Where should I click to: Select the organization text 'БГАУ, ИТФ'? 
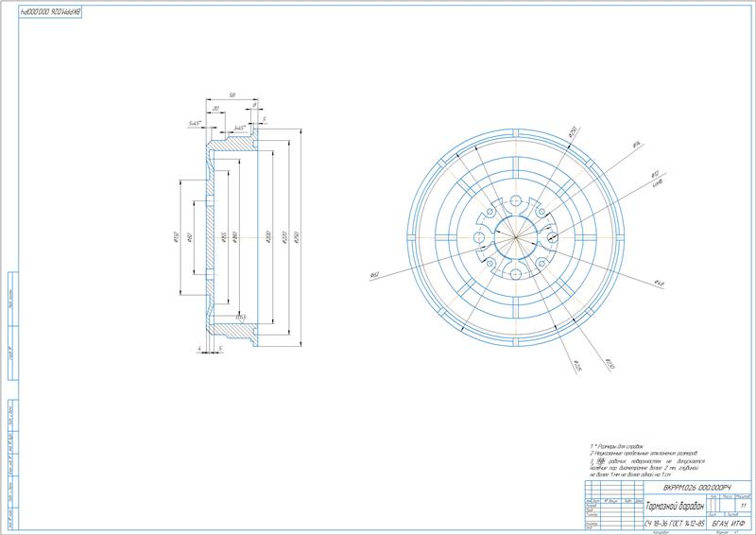(728, 524)
